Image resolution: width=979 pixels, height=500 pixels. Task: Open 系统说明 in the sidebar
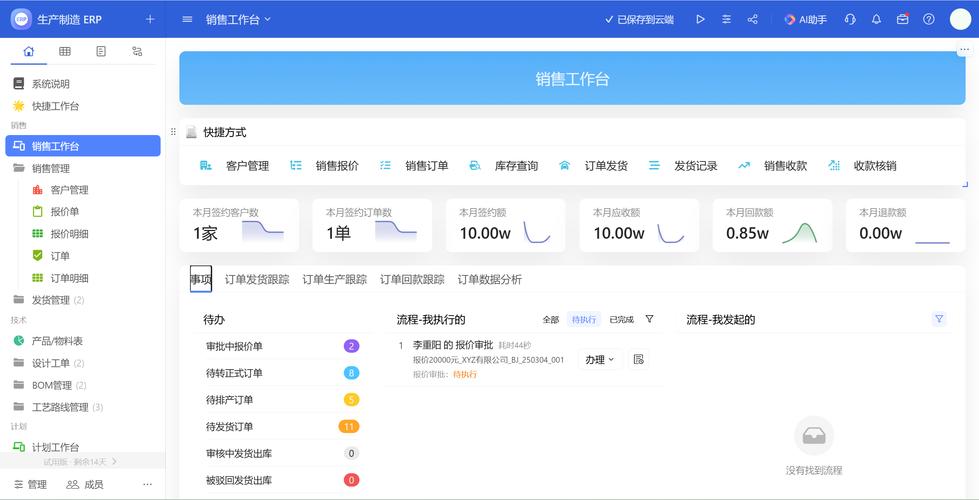83,84
